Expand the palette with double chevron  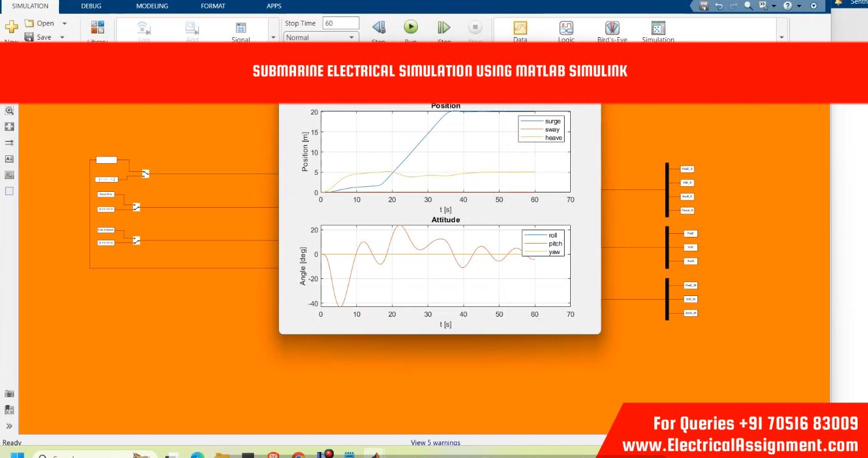[9, 426]
